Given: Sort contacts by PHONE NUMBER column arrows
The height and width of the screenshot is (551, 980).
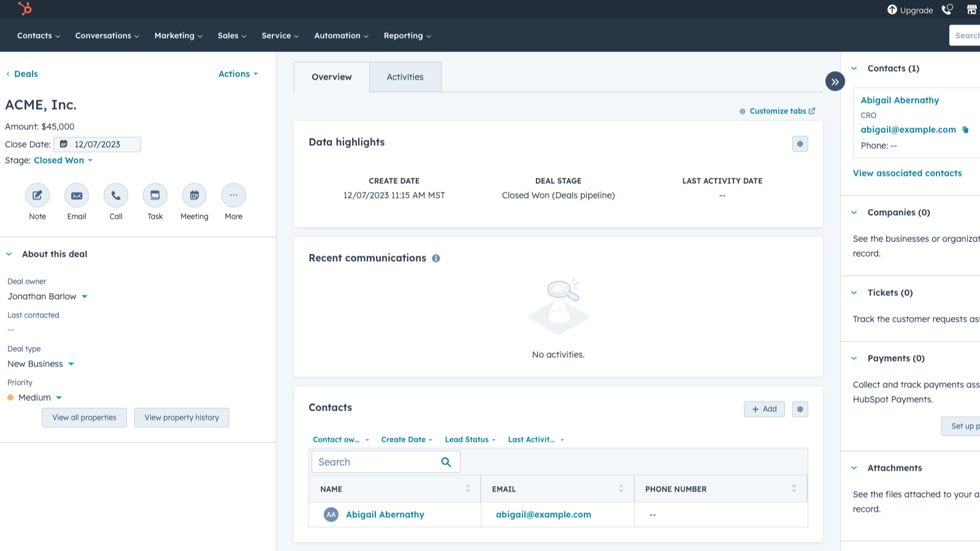Looking at the screenshot, I should [x=794, y=488].
